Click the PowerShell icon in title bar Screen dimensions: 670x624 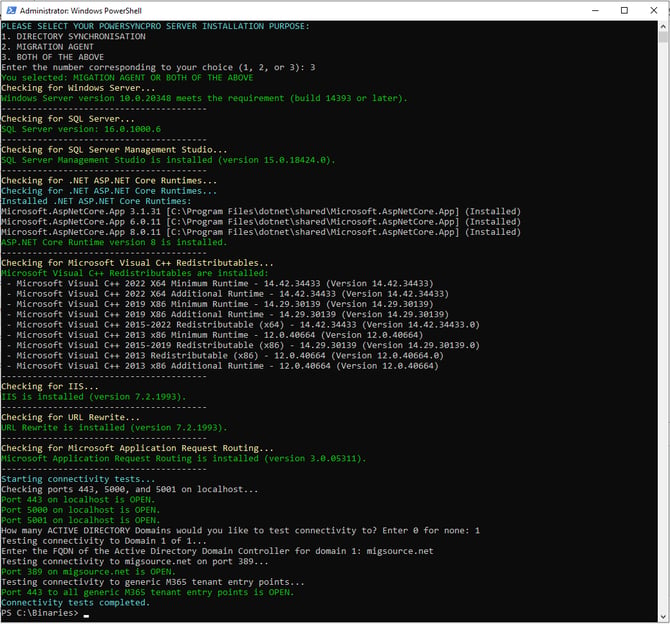tap(11, 10)
